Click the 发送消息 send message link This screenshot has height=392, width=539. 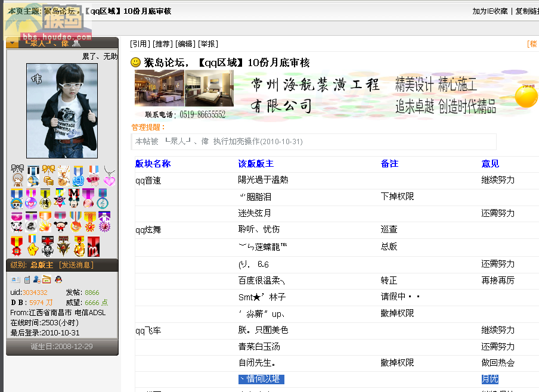pos(76,265)
